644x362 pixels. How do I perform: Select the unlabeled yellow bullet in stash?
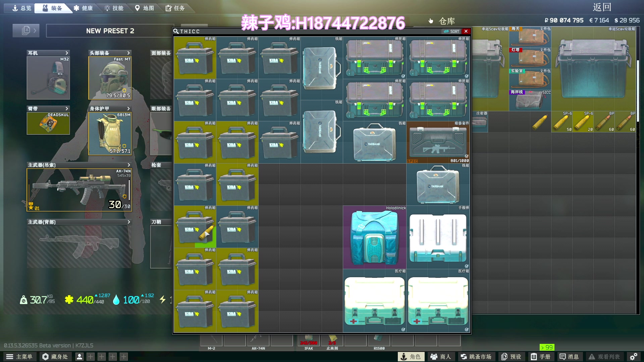[541, 122]
